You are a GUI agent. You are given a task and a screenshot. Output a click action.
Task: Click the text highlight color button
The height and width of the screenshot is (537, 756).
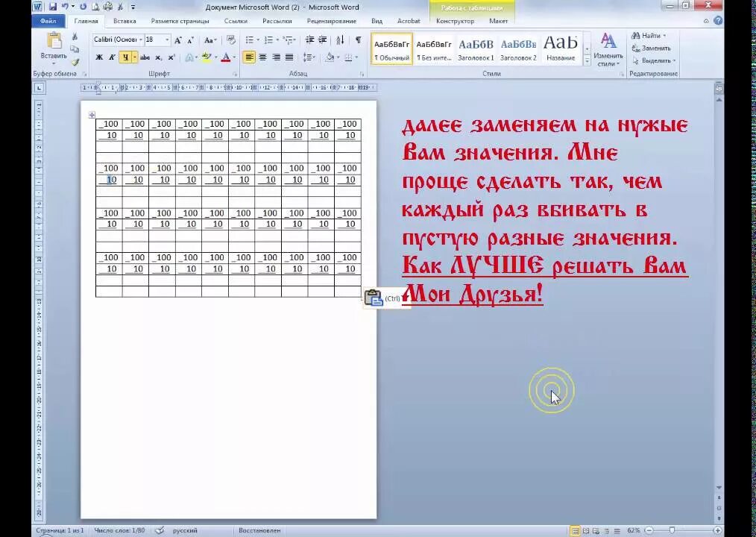pyautogui.click(x=207, y=57)
